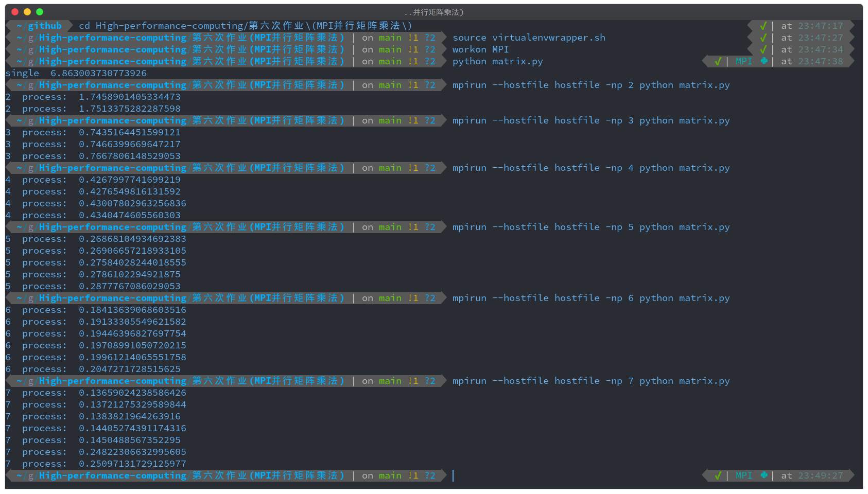Click the source virtualenvwrapper.sh command text

[x=529, y=38]
